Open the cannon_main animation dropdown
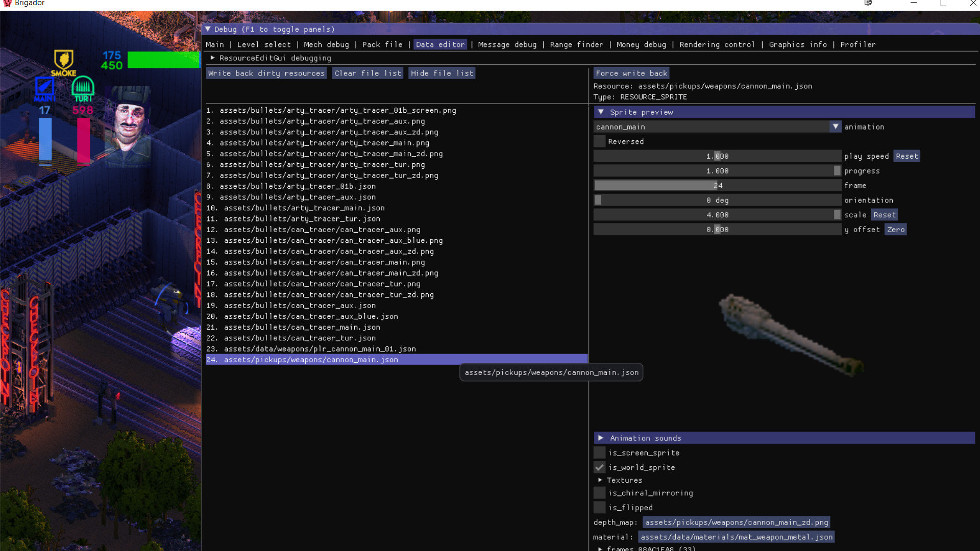The width and height of the screenshot is (980, 551). point(836,127)
